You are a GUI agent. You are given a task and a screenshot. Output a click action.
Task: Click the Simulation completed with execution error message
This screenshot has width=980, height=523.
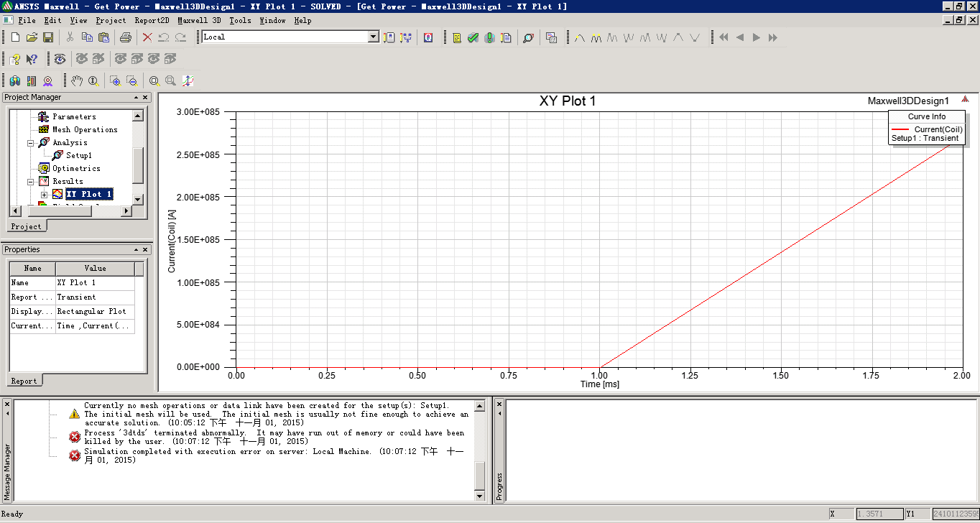click(274, 455)
